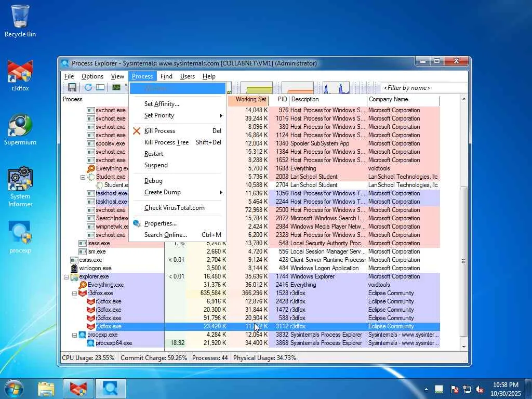
Task: Click the Properties menu entry icon
Action: [x=137, y=223]
